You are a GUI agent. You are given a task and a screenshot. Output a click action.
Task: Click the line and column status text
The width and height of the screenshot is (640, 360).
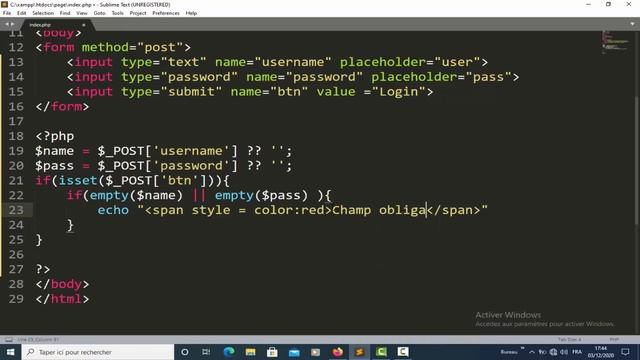(x=38, y=339)
